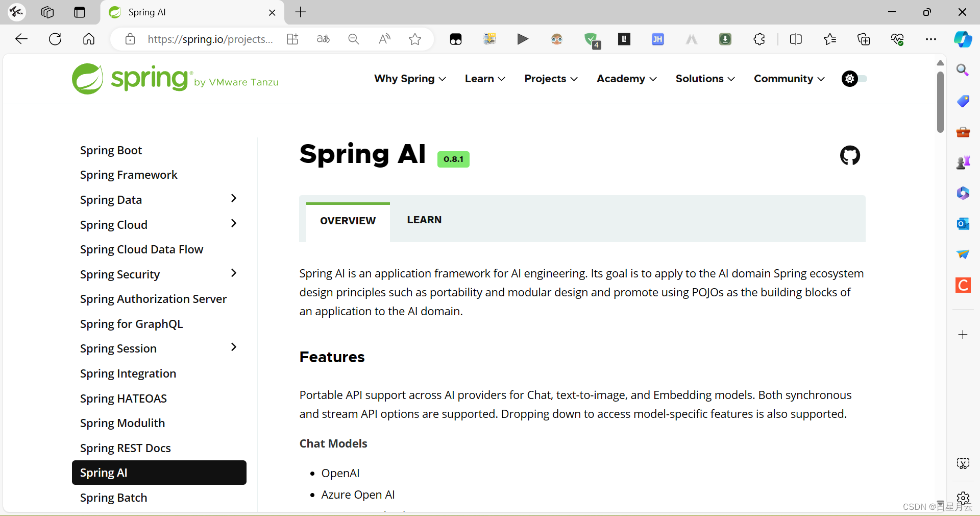The image size is (980, 516).
Task: Open the sidebar Games chess icon
Action: (963, 162)
